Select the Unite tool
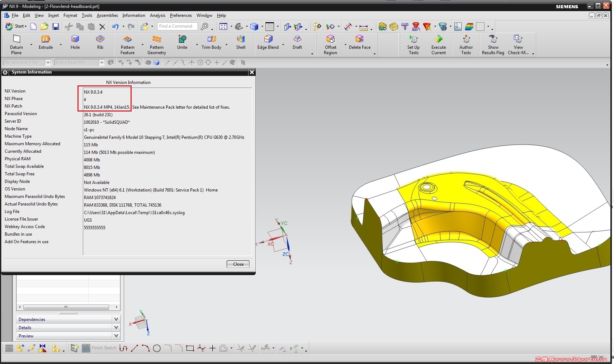Screen dimensions: 614x364 [x=182, y=43]
